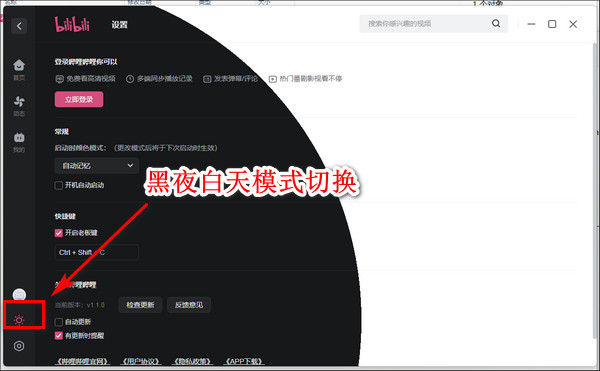Viewport: 600px width, 371px height.
Task: Click the 常规 section heading
Action: [x=62, y=132]
